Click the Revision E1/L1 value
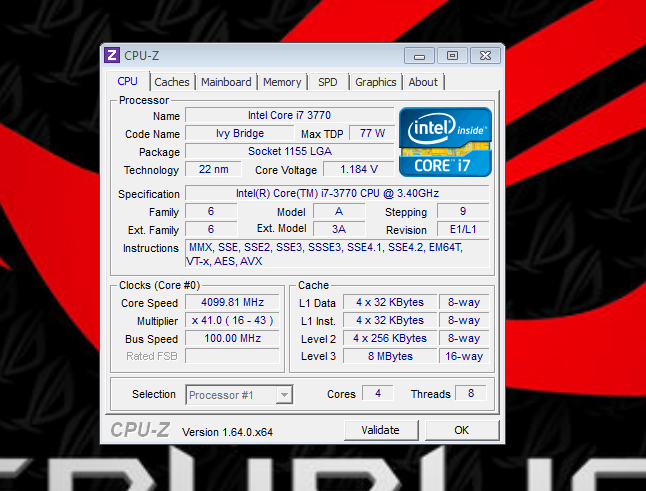Screen dimensions: 646x491 (463, 229)
